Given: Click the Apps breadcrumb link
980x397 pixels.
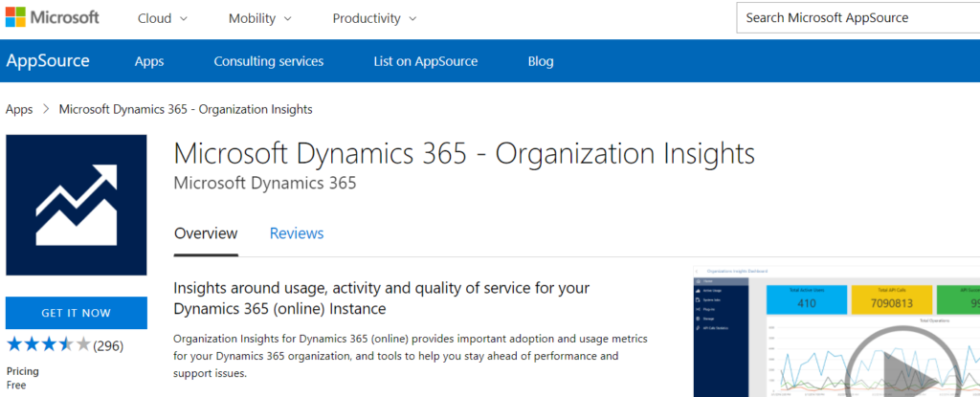Looking at the screenshot, I should click(x=19, y=109).
